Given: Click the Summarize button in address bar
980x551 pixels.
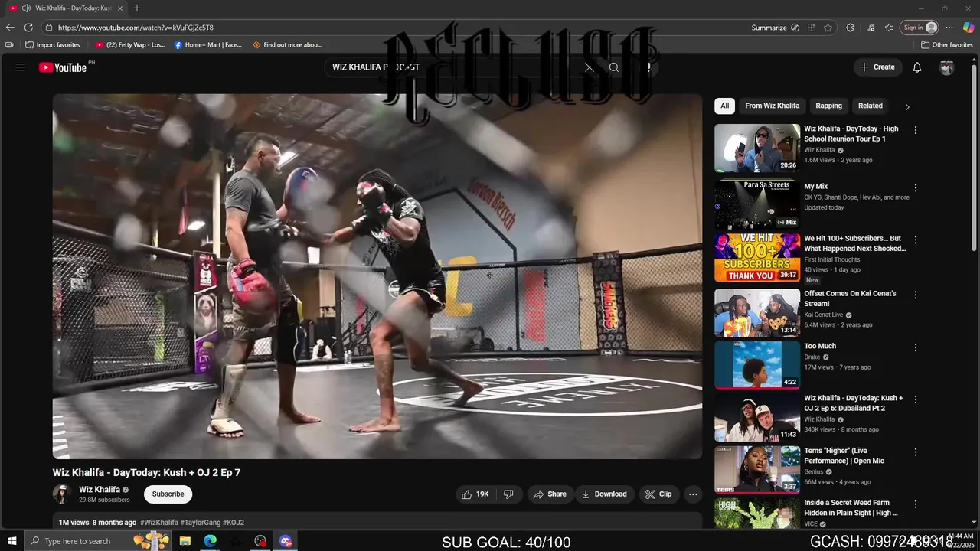Looking at the screenshot, I should 775,28.
